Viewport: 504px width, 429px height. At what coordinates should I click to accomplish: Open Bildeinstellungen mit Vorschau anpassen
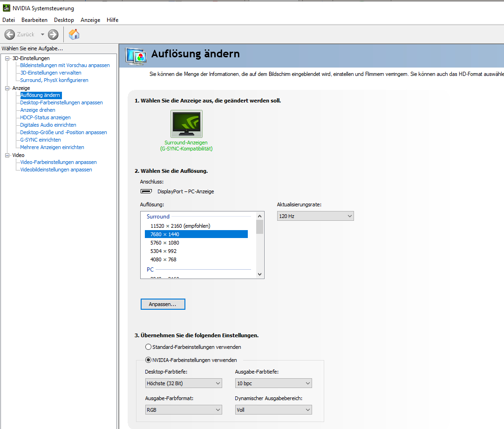coord(65,65)
